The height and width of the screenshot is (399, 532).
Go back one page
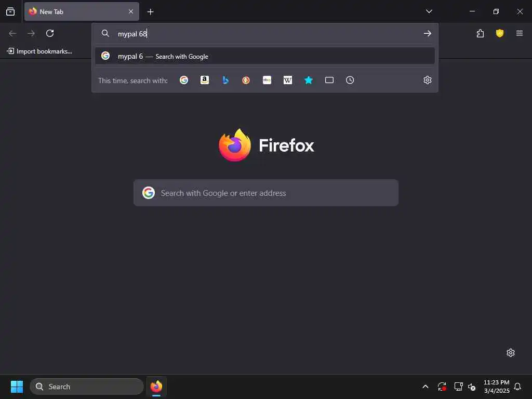[x=12, y=33]
